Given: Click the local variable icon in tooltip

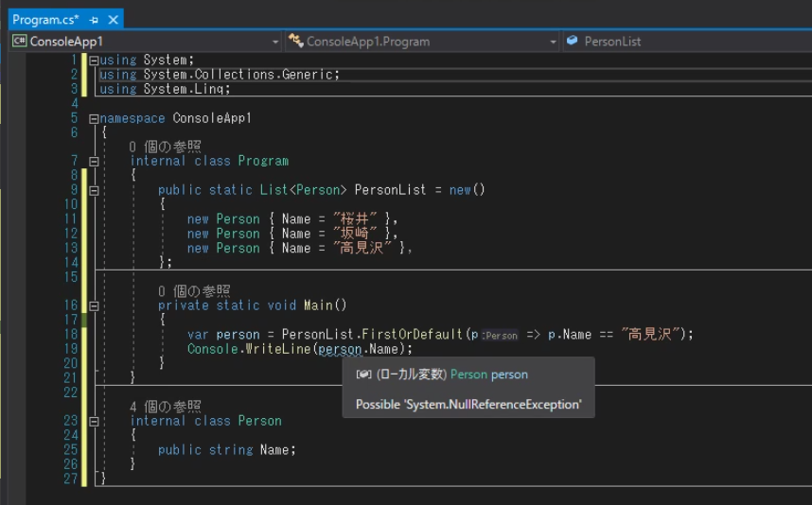Looking at the screenshot, I should pos(363,374).
